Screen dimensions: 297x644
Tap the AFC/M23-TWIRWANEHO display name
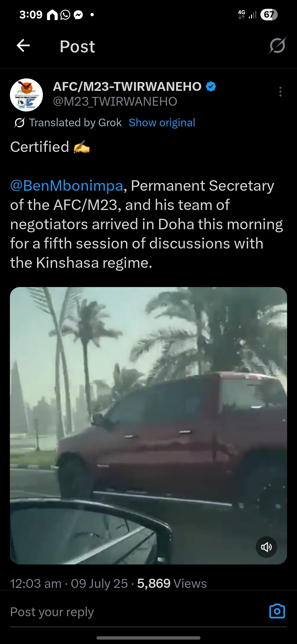point(127,86)
